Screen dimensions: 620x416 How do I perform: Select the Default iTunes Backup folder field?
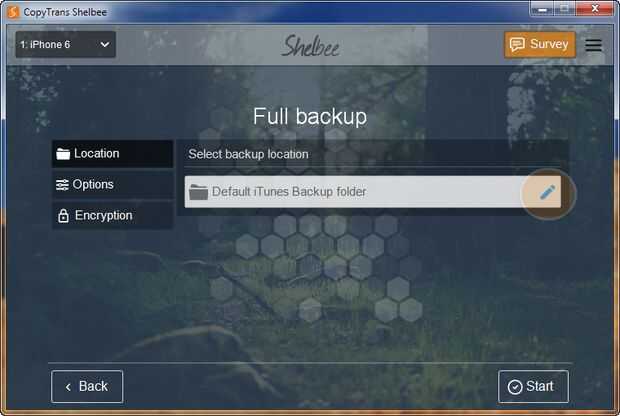(372, 192)
